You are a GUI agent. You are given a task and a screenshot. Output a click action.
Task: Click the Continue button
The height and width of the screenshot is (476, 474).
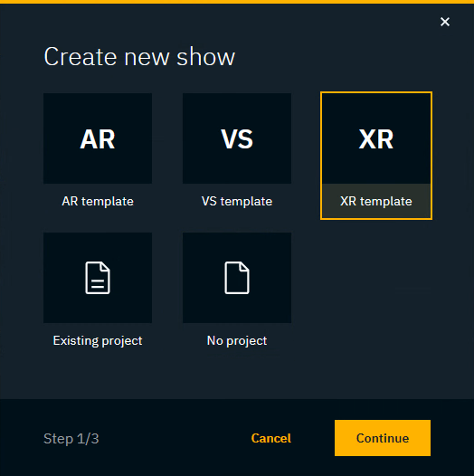point(383,438)
